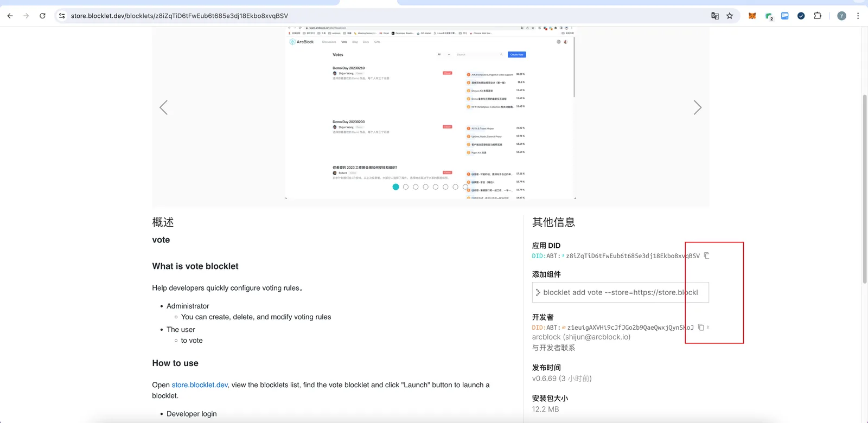Image resolution: width=868 pixels, height=423 pixels.
Task: Focus the address bar URL
Action: point(180,16)
